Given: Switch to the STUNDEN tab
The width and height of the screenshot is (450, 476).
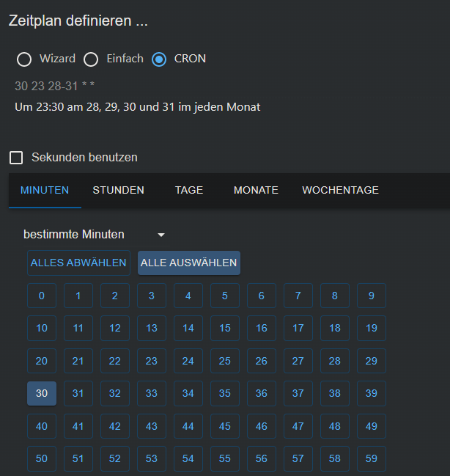Looking at the screenshot, I should click(118, 191).
